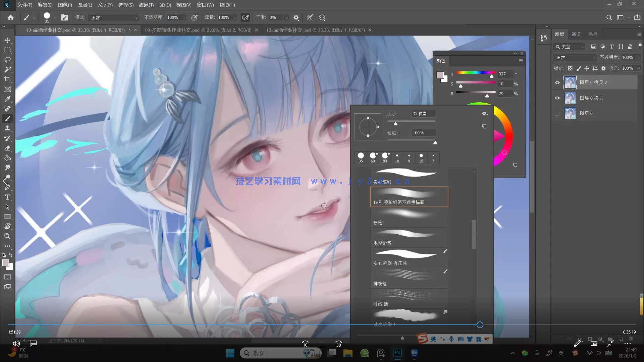Image resolution: width=644 pixels, height=362 pixels.
Task: Click the foreground color swatch in toolbar
Action: [5, 263]
